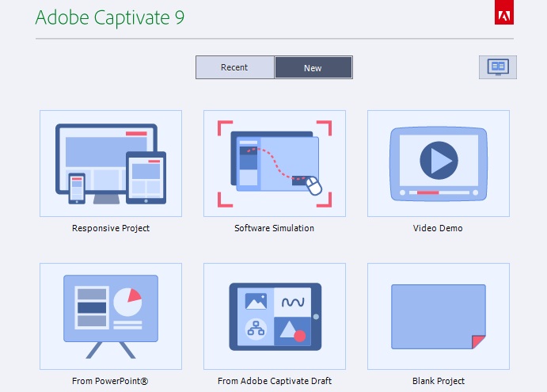The width and height of the screenshot is (547, 392).
Task: Click the "Blank Project" text label
Action: coord(439,381)
